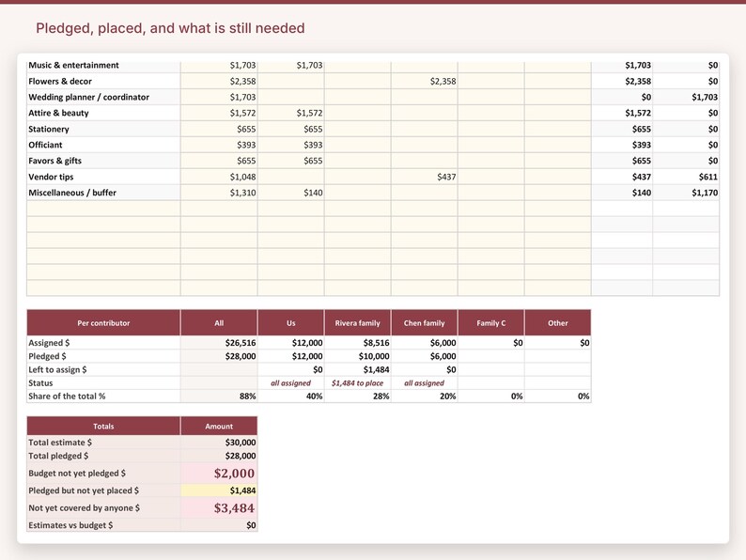
Task: Select the large $3,484 amount
Action: coord(234,508)
